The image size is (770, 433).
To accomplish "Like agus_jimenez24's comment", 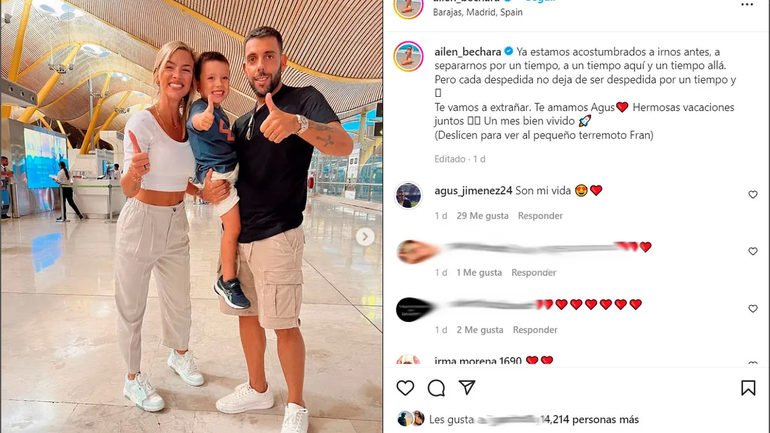I will point(753,194).
